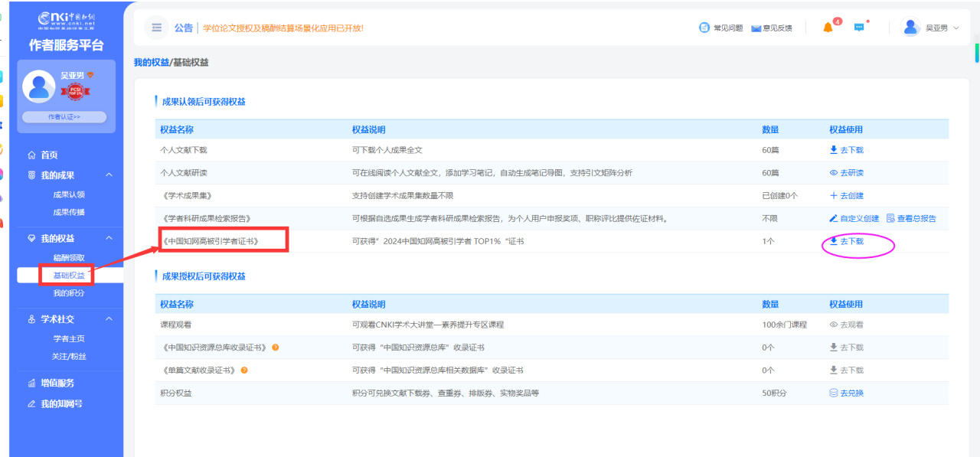Viewport: 980px width, 457px height.
Task: Click the hamburger menu icon in header
Action: pos(156,28)
